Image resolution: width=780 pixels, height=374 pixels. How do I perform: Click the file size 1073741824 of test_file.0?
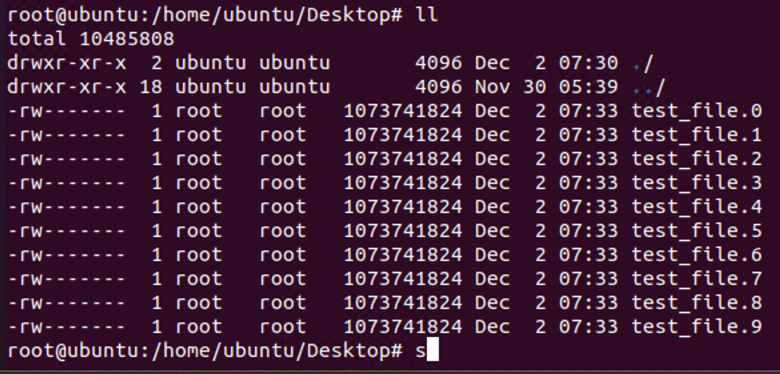point(403,111)
